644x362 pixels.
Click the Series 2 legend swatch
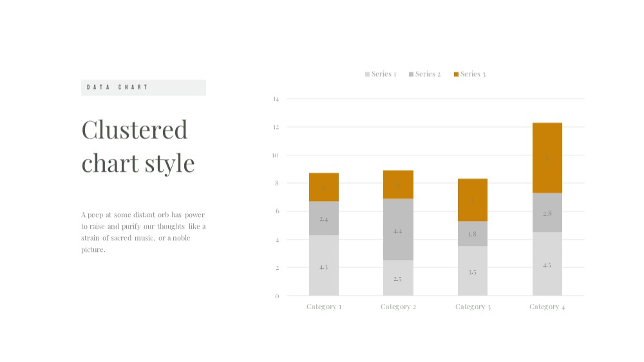pos(411,74)
